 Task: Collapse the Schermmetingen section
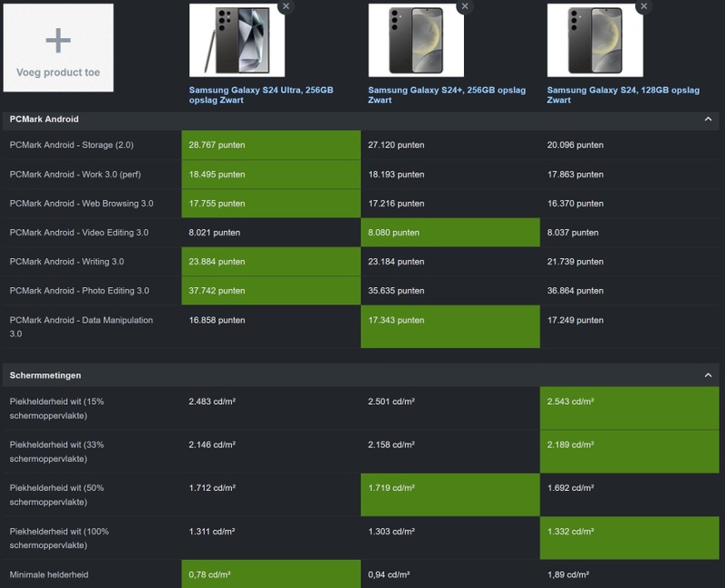pyautogui.click(x=708, y=375)
